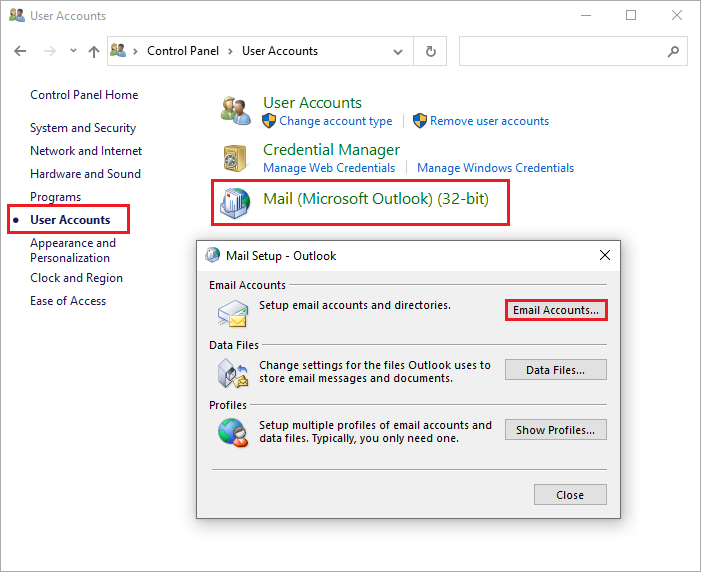The width and height of the screenshot is (701, 572).
Task: Click Manage Windows Credentials
Action: (x=495, y=168)
